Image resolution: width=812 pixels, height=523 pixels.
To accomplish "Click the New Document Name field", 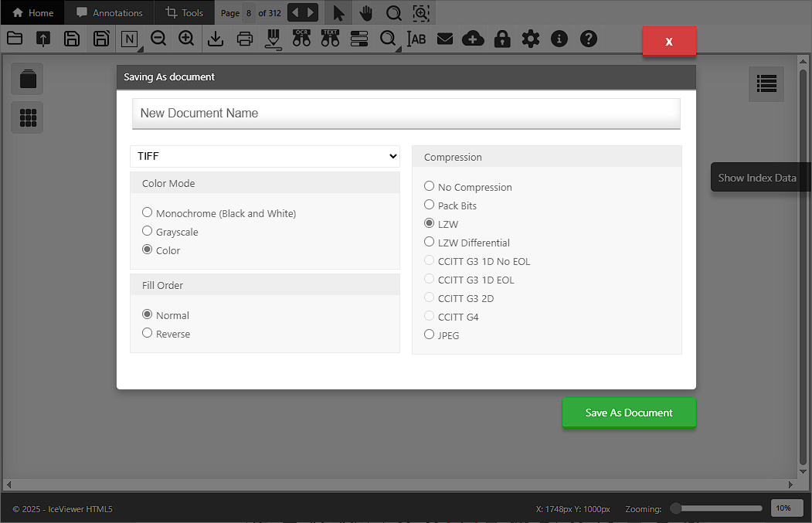I will (406, 113).
